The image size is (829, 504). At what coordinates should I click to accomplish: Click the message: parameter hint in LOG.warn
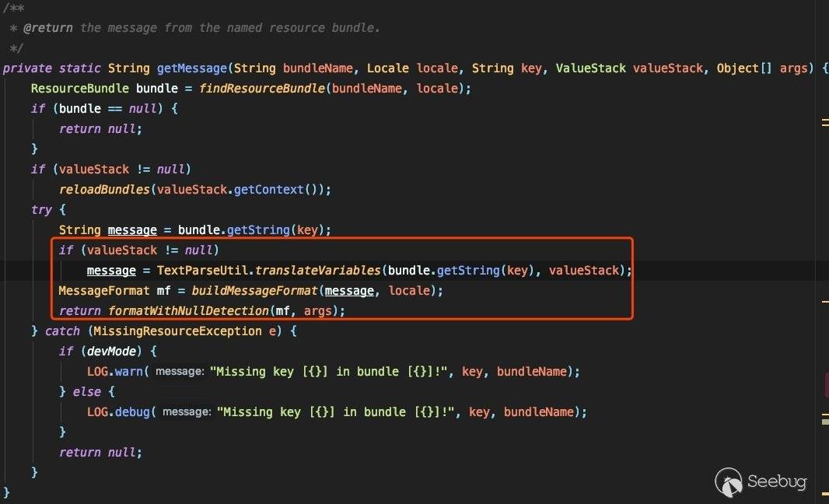[x=179, y=371]
